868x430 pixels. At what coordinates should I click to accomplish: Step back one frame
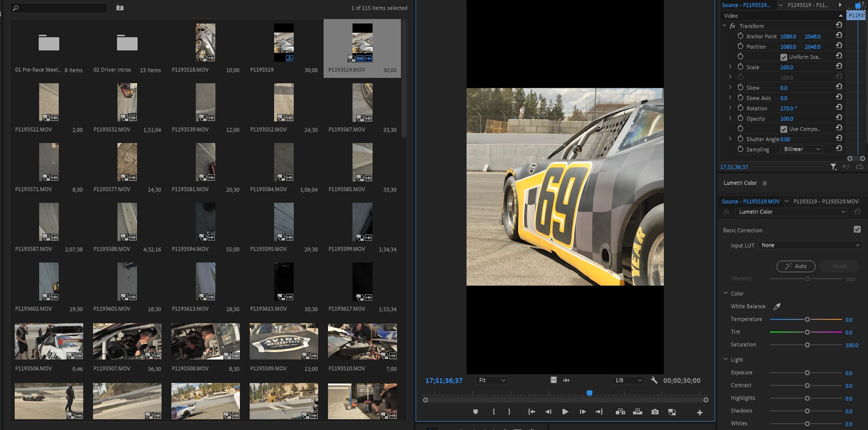(548, 412)
